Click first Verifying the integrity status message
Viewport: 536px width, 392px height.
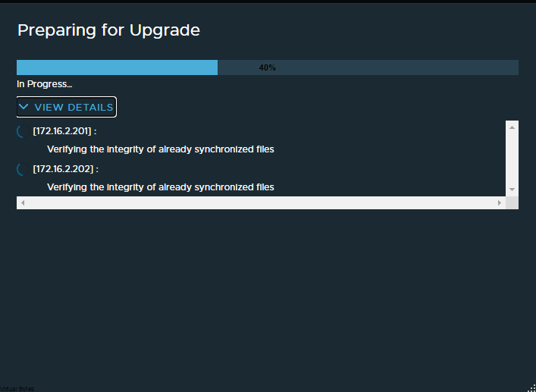161,149
